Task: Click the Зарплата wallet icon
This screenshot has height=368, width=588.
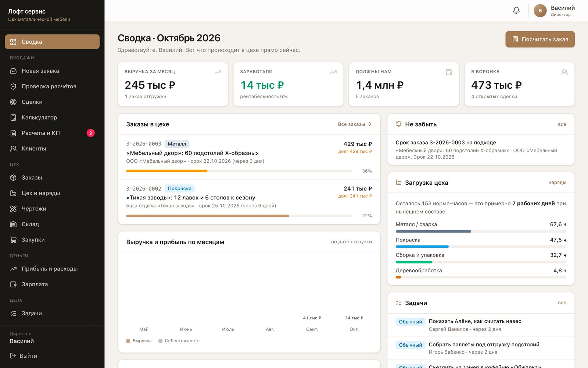Action: 13,284
